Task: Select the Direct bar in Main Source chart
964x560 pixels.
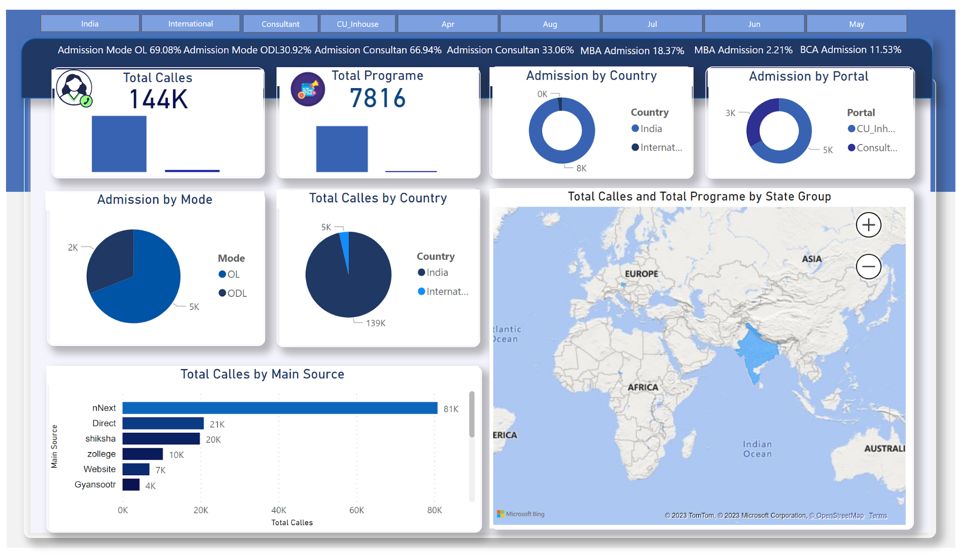Action: pos(163,424)
